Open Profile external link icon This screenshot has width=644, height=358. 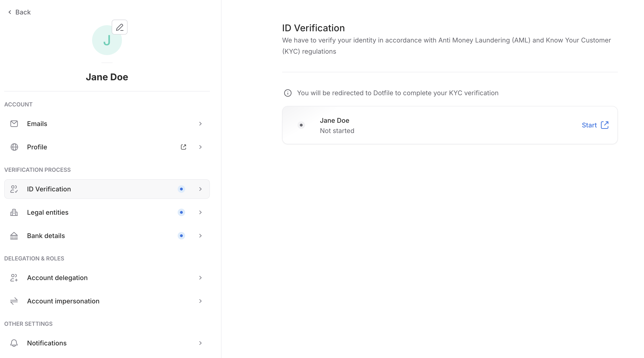pyautogui.click(x=184, y=147)
